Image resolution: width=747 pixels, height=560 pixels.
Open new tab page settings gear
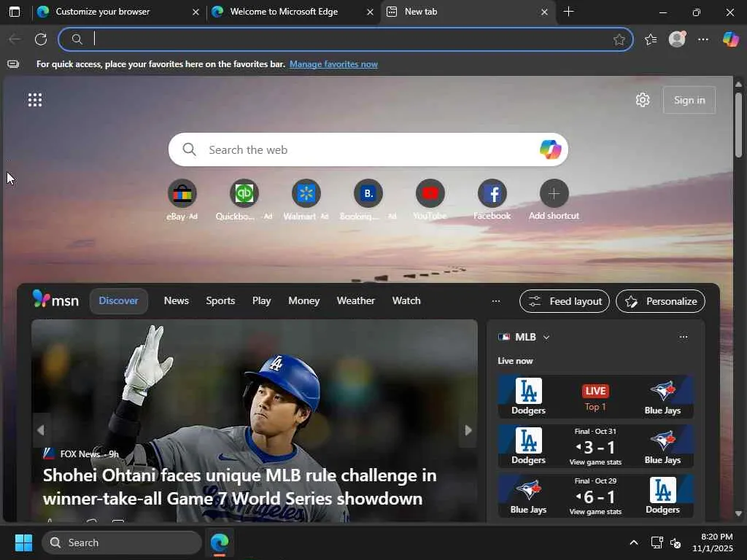click(x=643, y=100)
